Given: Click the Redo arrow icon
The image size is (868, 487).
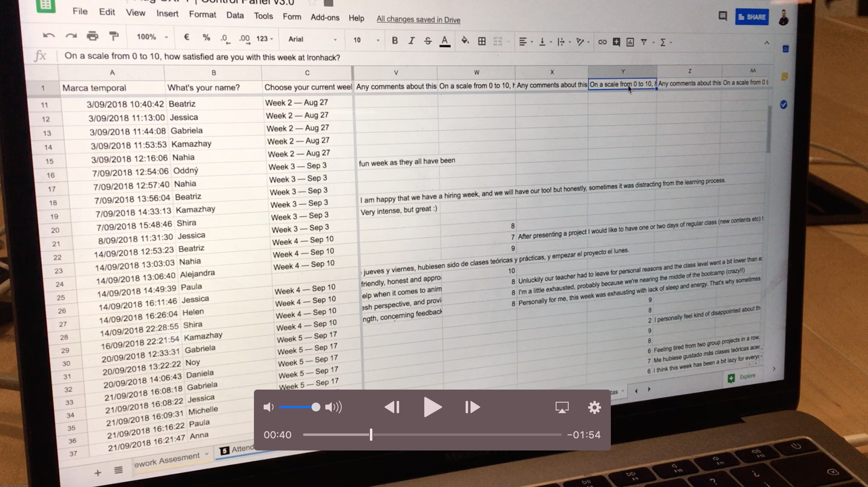Looking at the screenshot, I should click(71, 36).
